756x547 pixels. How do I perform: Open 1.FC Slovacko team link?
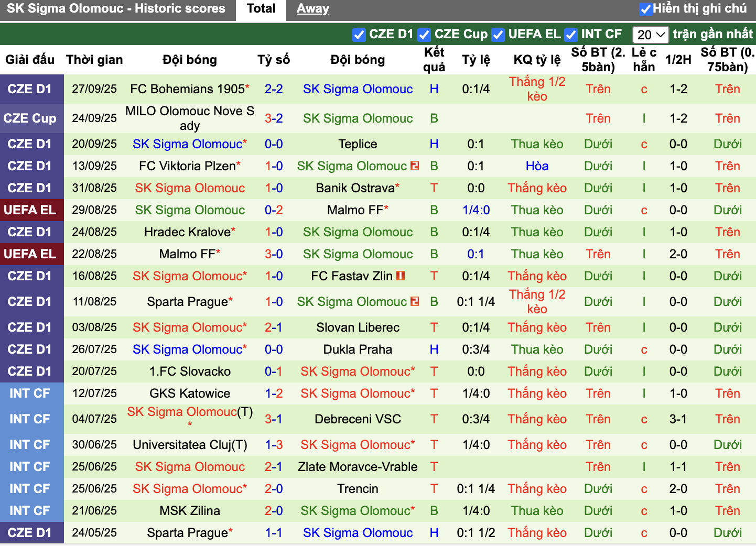click(190, 371)
